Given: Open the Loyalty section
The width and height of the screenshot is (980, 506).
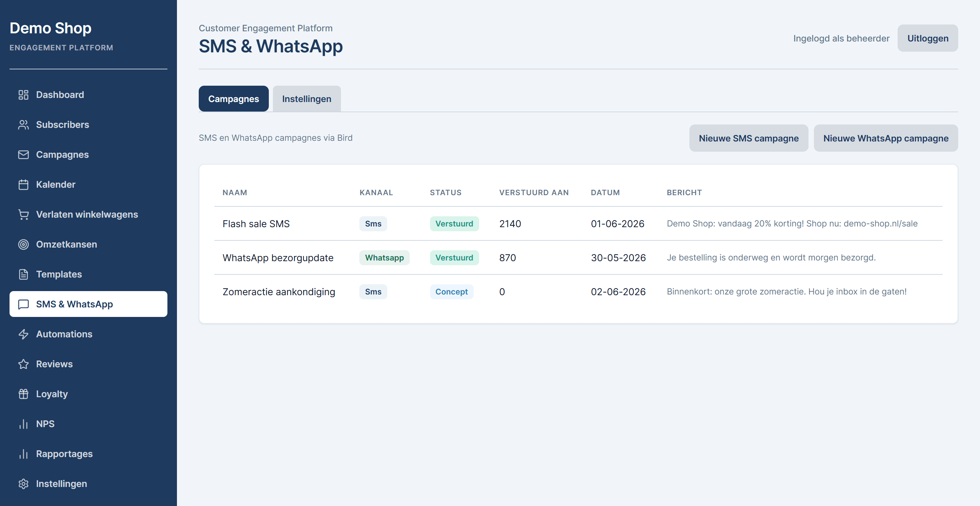Looking at the screenshot, I should pyautogui.click(x=88, y=394).
